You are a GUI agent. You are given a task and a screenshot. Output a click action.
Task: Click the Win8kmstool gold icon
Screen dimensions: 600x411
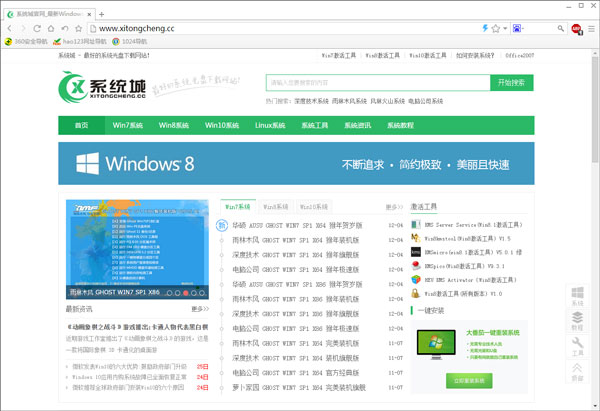point(416,238)
